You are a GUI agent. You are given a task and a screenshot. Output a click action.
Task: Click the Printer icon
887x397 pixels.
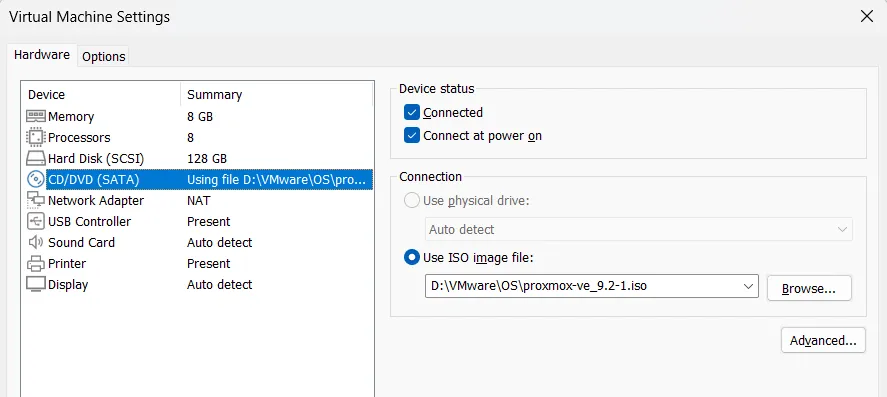point(36,264)
